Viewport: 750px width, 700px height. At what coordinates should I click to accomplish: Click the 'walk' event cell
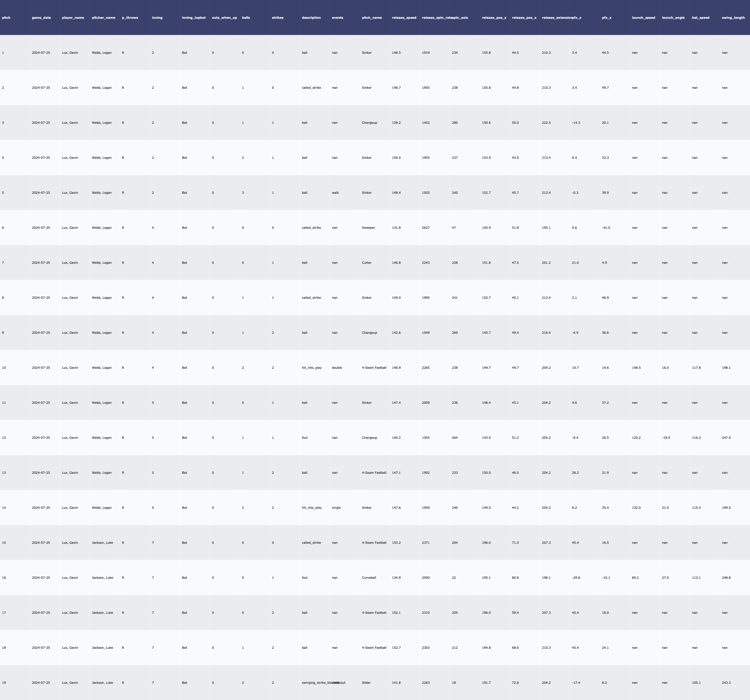[x=335, y=193]
